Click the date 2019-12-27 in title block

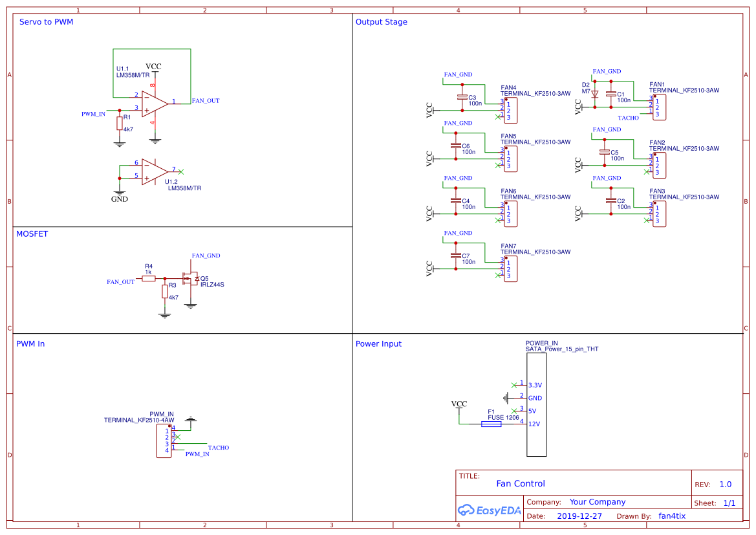click(579, 516)
